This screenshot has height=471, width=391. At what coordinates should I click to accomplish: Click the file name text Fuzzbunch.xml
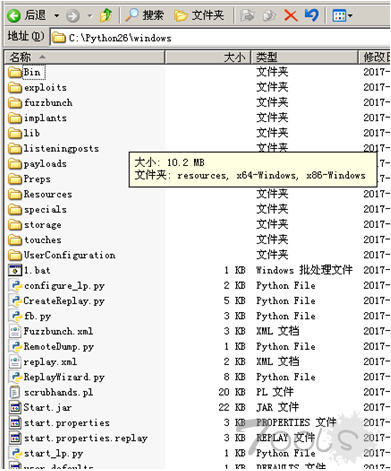coord(58,331)
